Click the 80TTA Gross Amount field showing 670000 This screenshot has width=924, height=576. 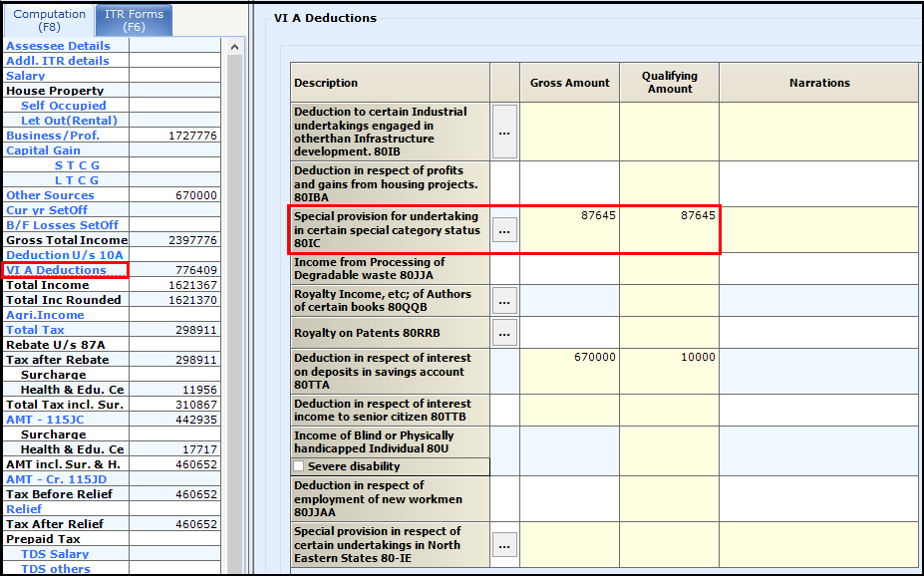(569, 369)
